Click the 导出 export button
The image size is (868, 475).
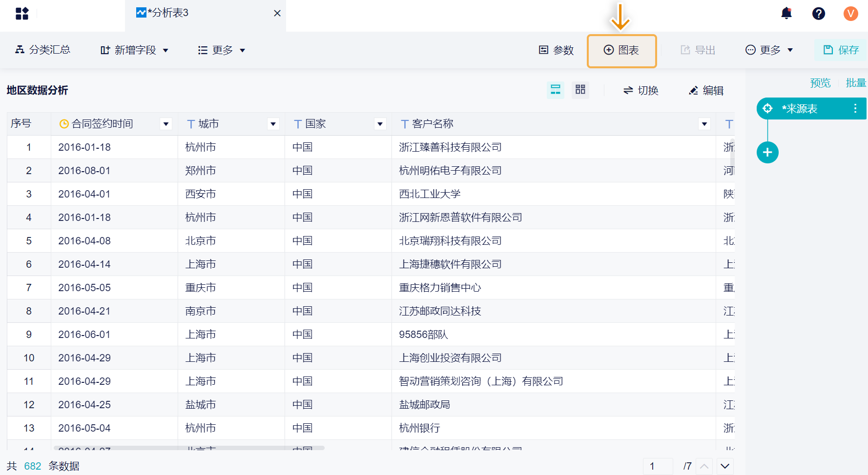point(698,50)
